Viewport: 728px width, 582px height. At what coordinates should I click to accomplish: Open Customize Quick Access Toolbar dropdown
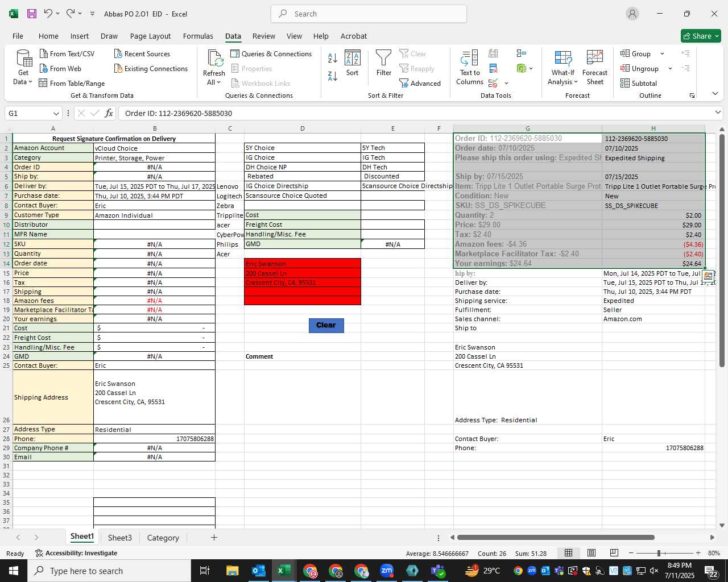click(x=92, y=14)
